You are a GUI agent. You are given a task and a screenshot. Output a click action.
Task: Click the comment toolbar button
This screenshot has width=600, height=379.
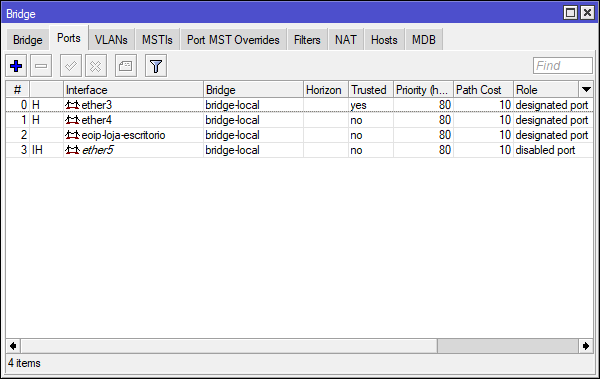click(126, 66)
